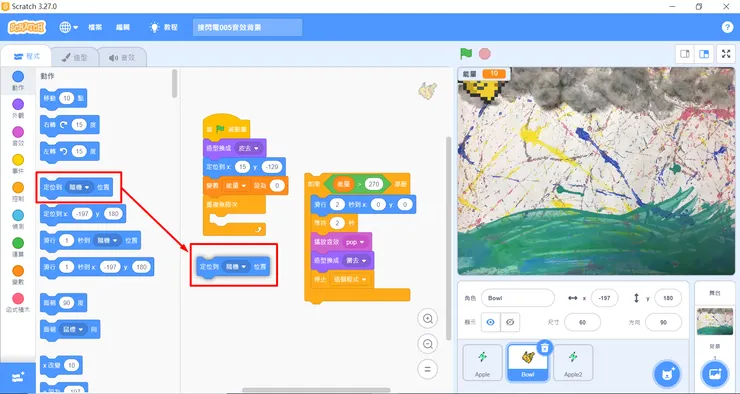Select the Apple sprite thumbnail
The height and width of the screenshot is (394, 740).
click(x=482, y=362)
